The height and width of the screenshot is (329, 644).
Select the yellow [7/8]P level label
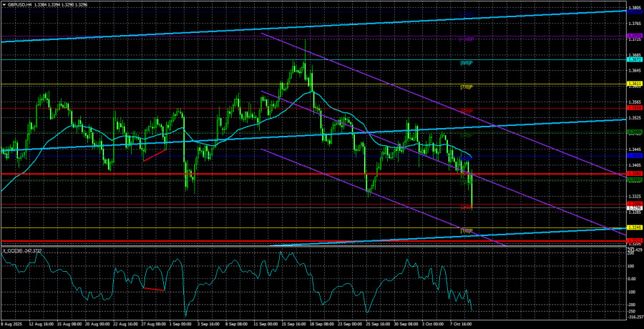[466, 87]
